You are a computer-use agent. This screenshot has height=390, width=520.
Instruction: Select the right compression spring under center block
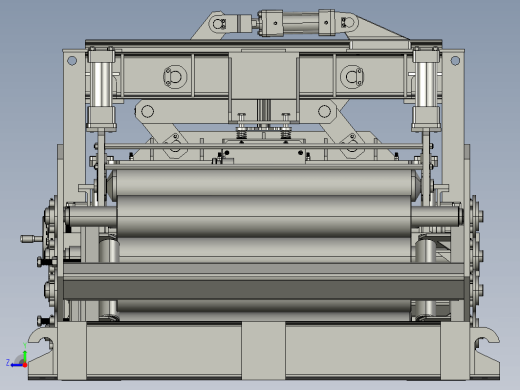click(286, 134)
